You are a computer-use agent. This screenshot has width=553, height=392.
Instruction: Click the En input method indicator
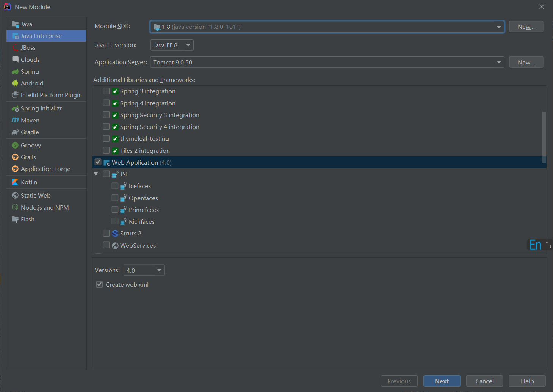[535, 245]
